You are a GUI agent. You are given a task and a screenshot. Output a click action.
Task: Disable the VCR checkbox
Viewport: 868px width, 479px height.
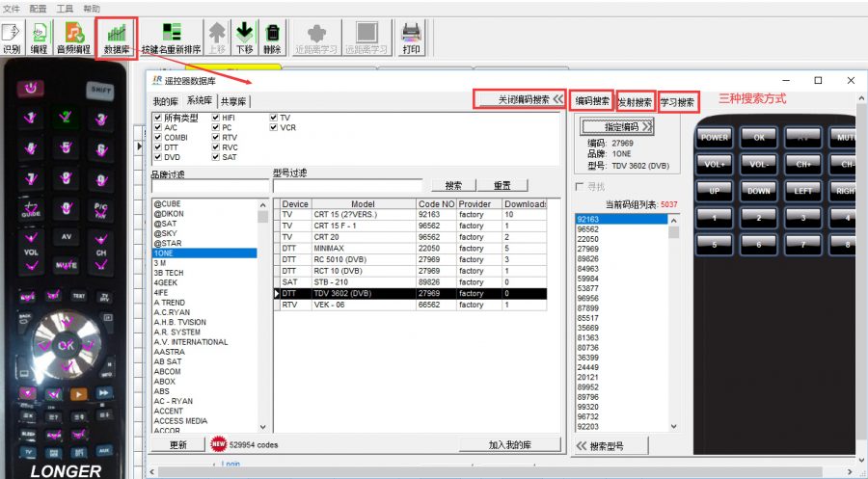coord(274,127)
